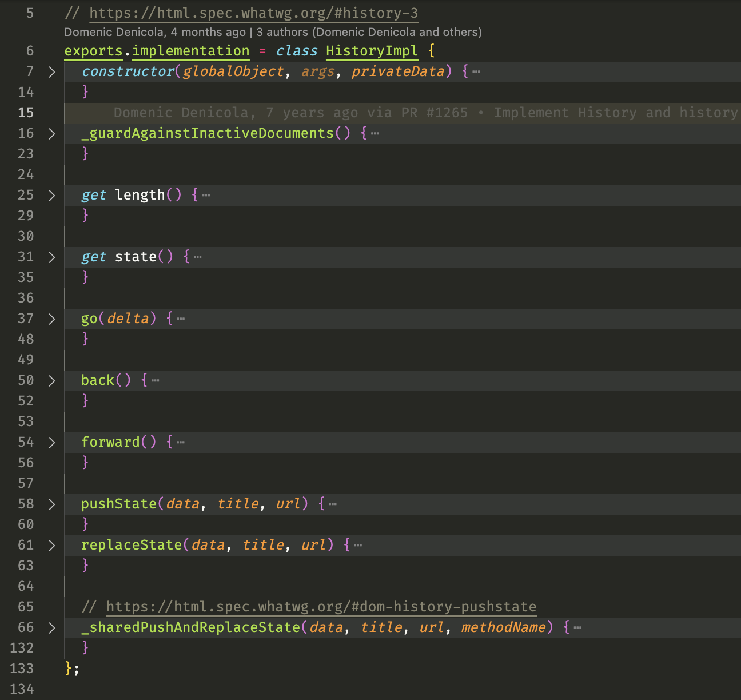Expand the forward() method fold
Viewport: 741px width, 700px height.
[52, 442]
